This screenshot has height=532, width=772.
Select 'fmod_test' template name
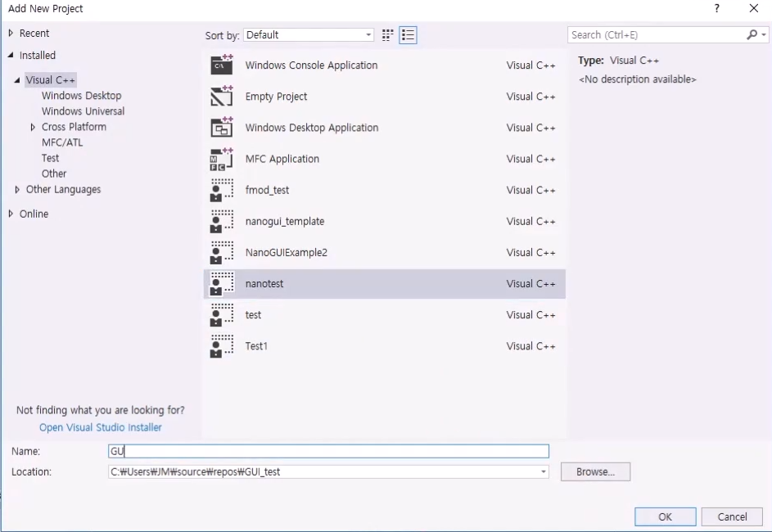point(267,190)
